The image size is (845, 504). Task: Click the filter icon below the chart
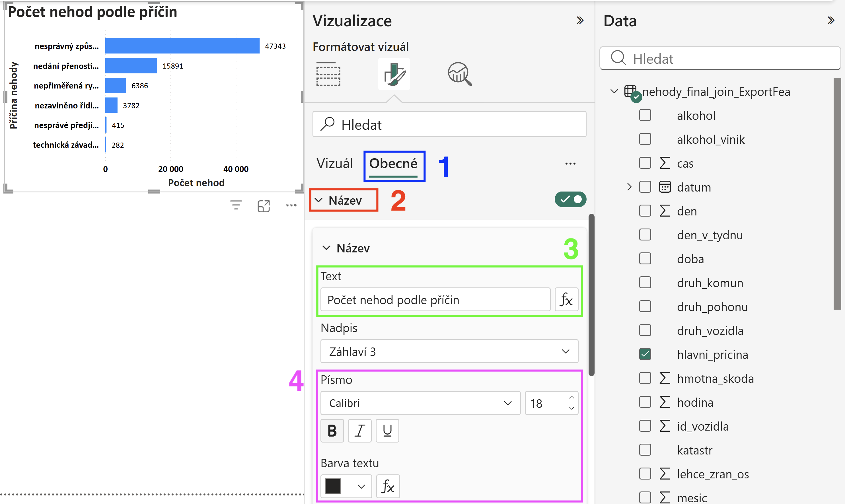click(236, 205)
